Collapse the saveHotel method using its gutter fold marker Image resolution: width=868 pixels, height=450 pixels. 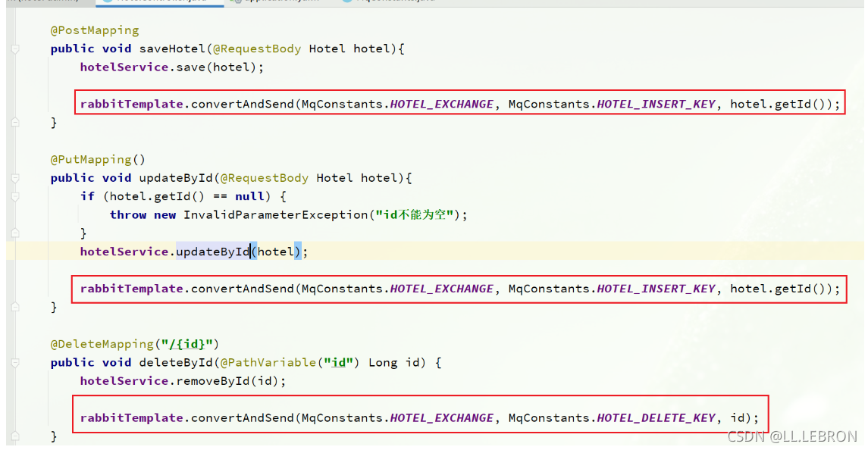pyautogui.click(x=15, y=49)
